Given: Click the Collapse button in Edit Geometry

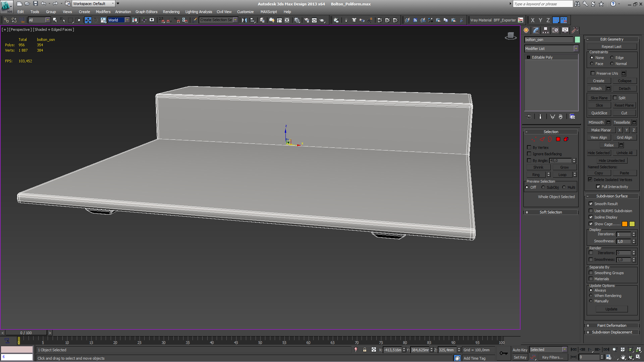Looking at the screenshot, I should [x=624, y=81].
